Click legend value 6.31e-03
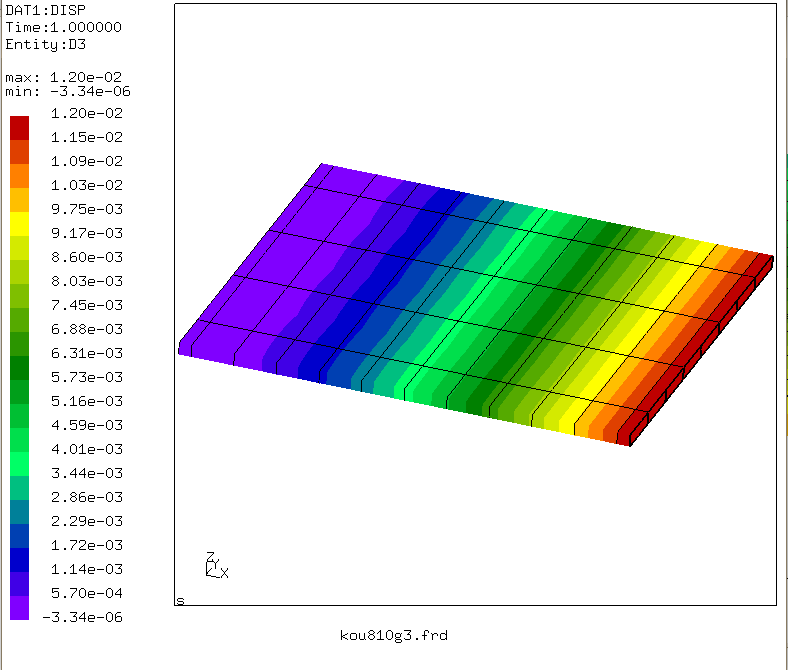788x670 pixels. [x=87, y=353]
